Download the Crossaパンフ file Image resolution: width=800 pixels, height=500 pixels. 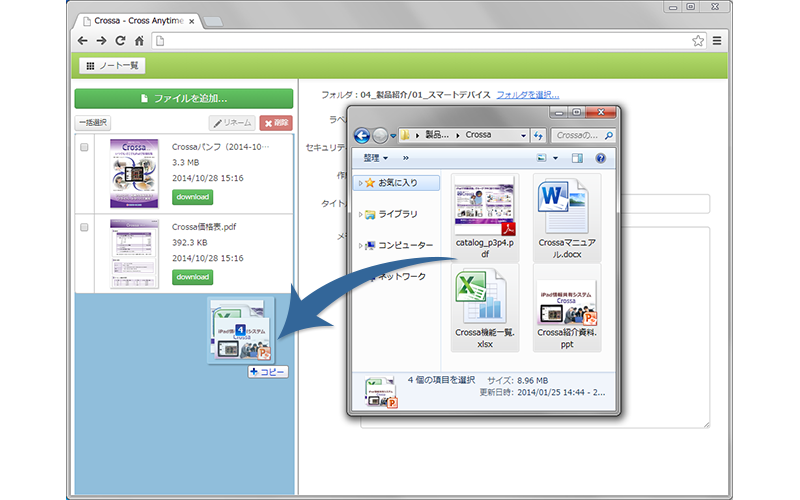[192, 197]
